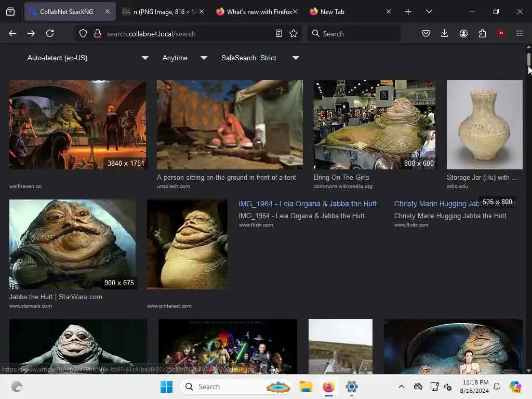Click the artic.edu source text
The width and height of the screenshot is (532, 399).
[x=457, y=187]
